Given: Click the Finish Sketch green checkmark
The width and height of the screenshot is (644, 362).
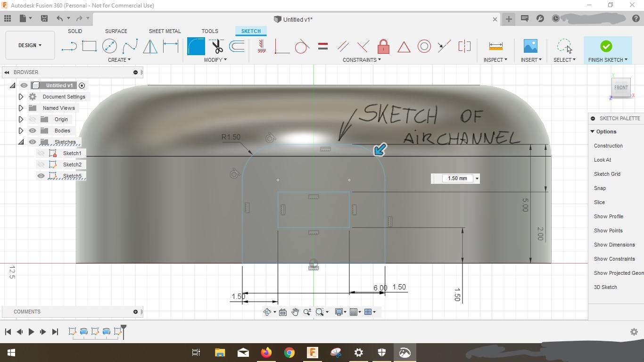Looking at the screenshot, I should click(x=606, y=46).
